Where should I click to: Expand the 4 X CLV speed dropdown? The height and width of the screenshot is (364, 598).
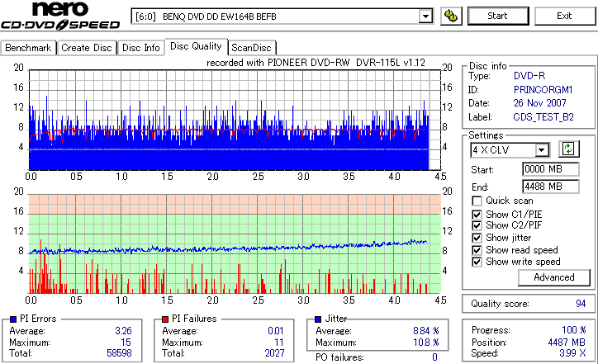pos(542,150)
